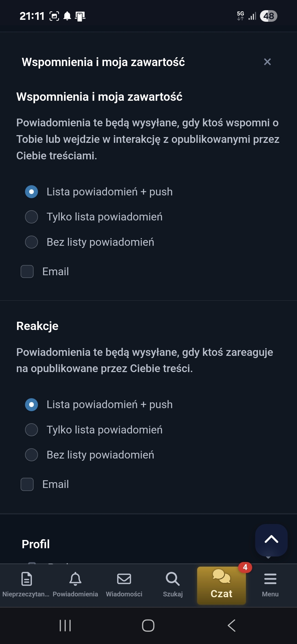Enable Email notifications under Reakcje
This screenshot has width=297, height=644.
point(27,484)
